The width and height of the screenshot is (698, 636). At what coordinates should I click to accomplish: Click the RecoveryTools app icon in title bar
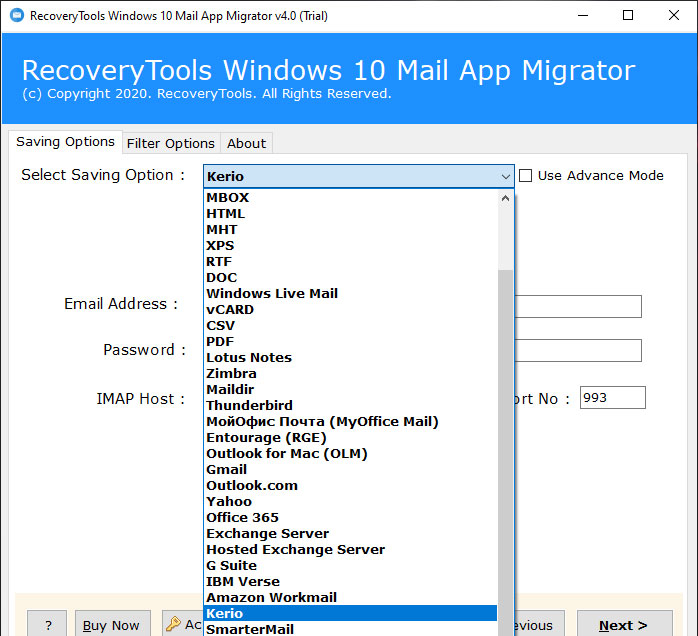coord(17,16)
